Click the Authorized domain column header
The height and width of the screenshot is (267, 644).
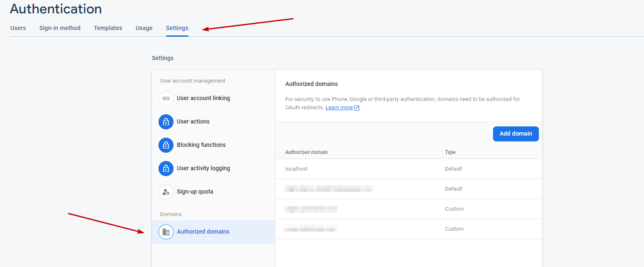pos(306,152)
